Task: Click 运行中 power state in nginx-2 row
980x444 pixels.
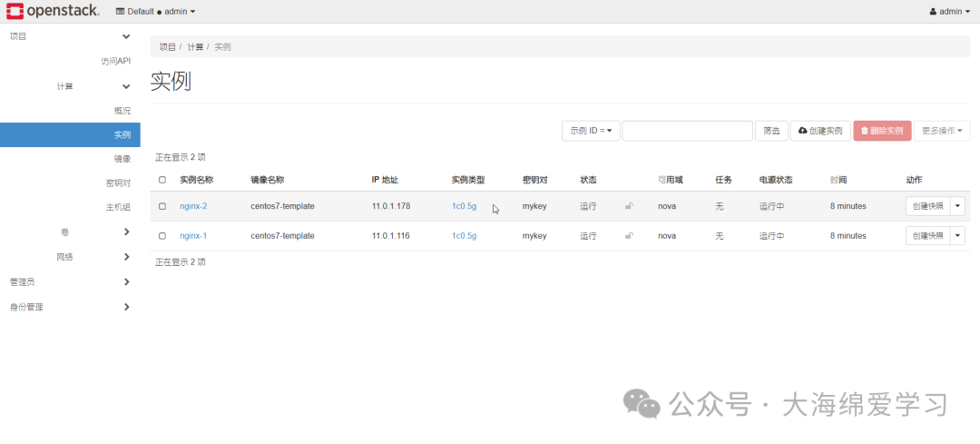Action: click(772, 206)
